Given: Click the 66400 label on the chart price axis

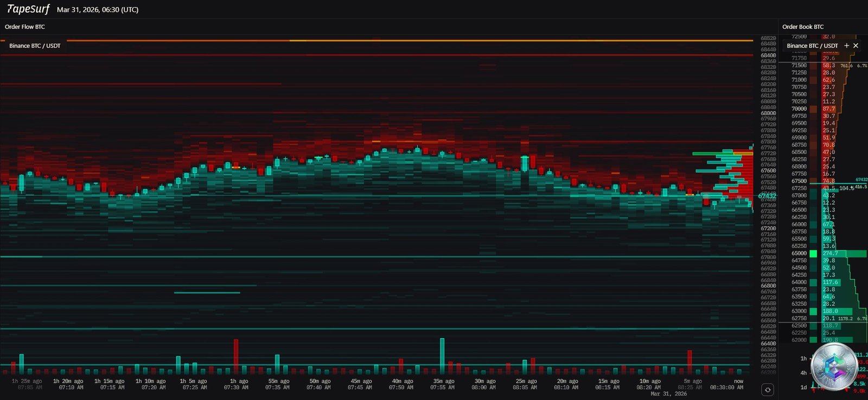Looking at the screenshot, I should click(x=768, y=344).
